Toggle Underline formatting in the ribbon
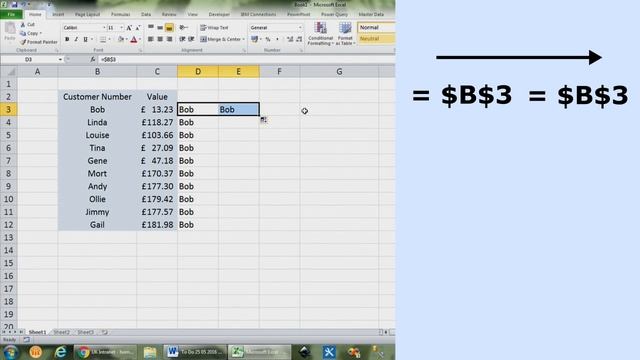The width and height of the screenshot is (640, 360). (x=85, y=40)
